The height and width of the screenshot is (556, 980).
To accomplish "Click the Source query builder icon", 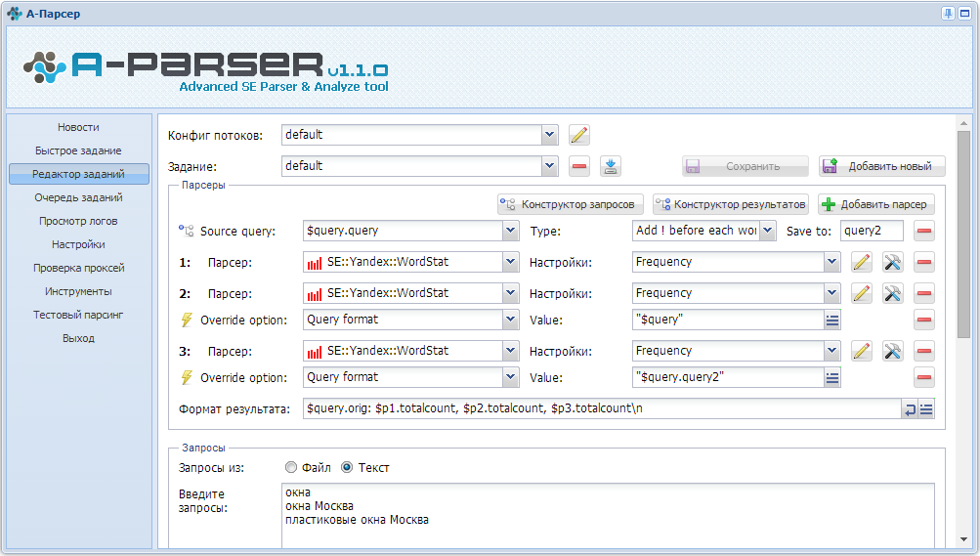I will click(187, 232).
